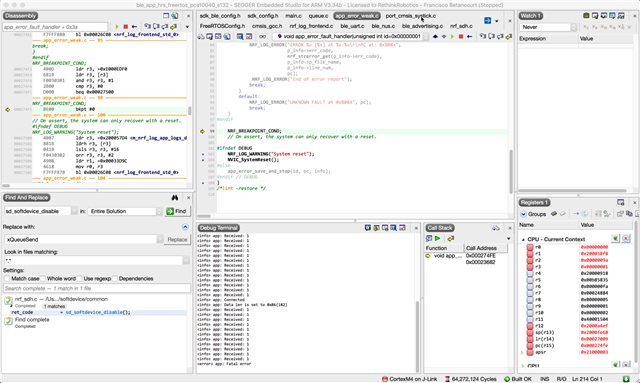This screenshot has height=383, width=640.
Task: Click the blue right-arrow icon in Registers toolbar
Action: (x=576, y=214)
